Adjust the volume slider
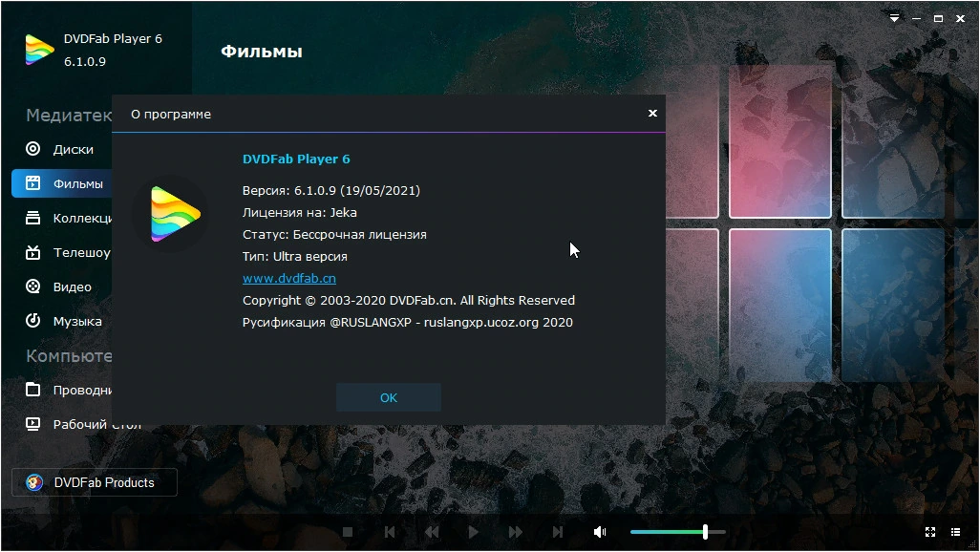Viewport: 980px width, 552px height. pos(678,532)
